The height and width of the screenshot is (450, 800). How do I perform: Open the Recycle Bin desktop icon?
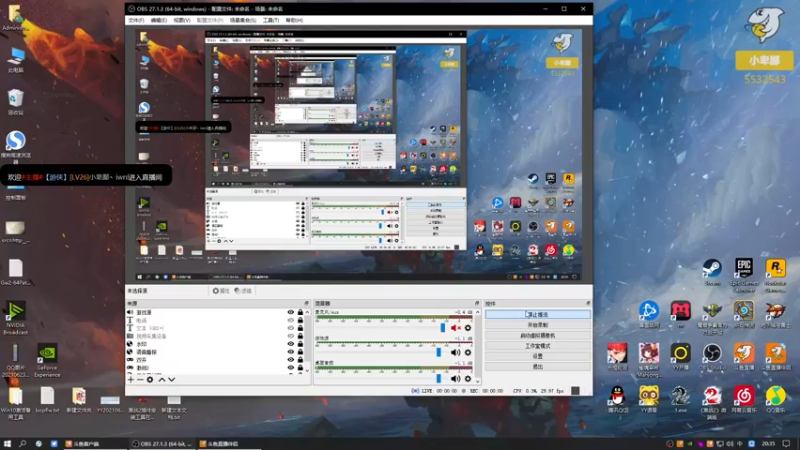coord(15,102)
